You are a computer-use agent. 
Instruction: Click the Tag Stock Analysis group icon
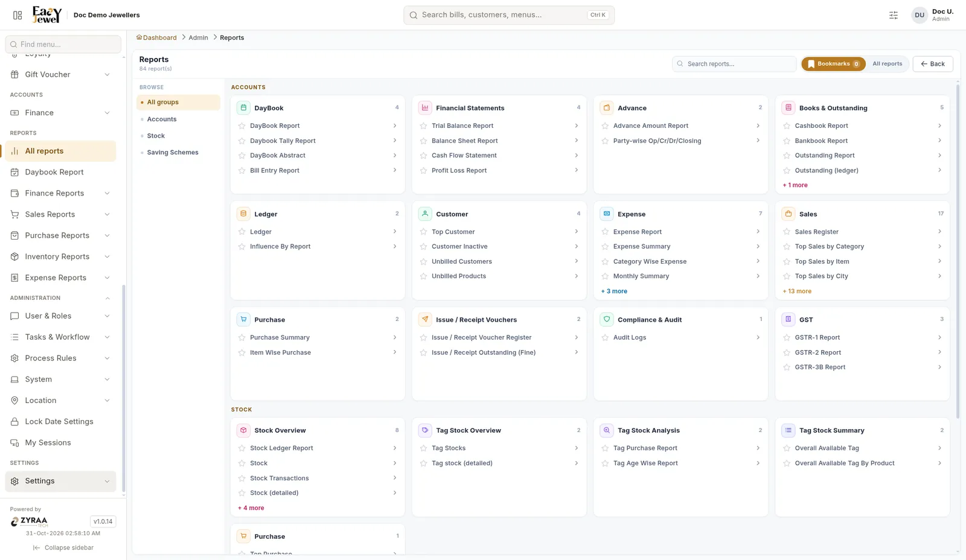coord(607,430)
